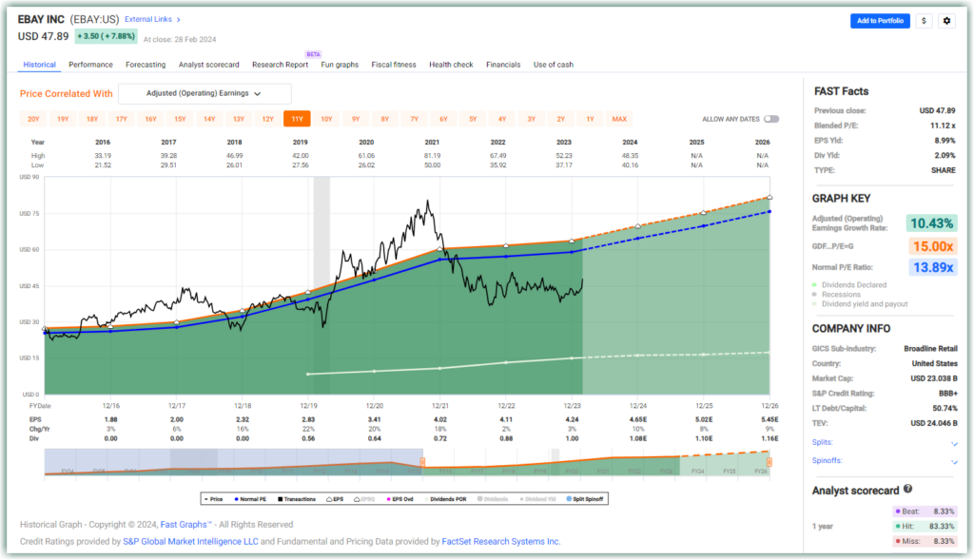Click the 10.43% earnings growth rate badge
Image resolution: width=974 pixels, height=560 pixels.
pos(931,223)
